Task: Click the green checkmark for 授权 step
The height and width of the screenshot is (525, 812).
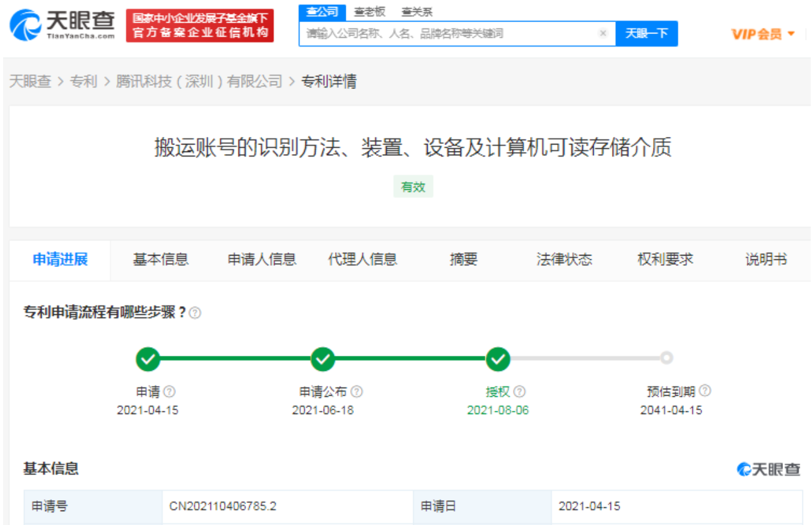Action: click(x=498, y=359)
